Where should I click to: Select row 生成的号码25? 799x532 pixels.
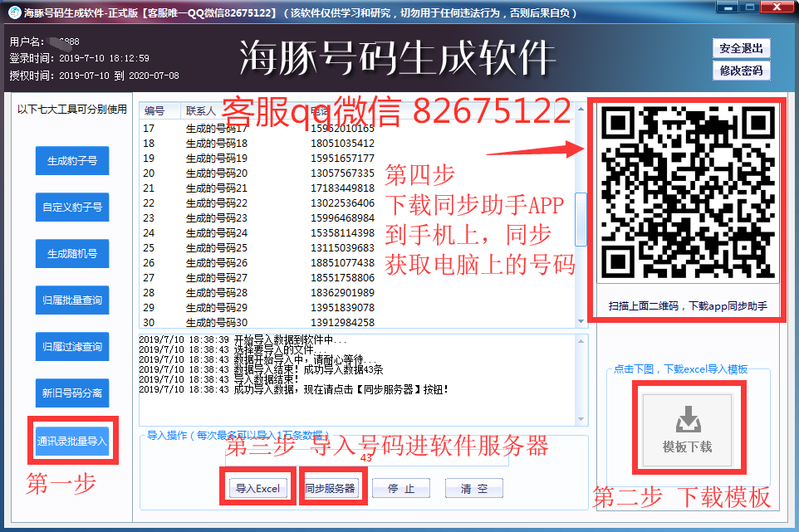point(356,248)
